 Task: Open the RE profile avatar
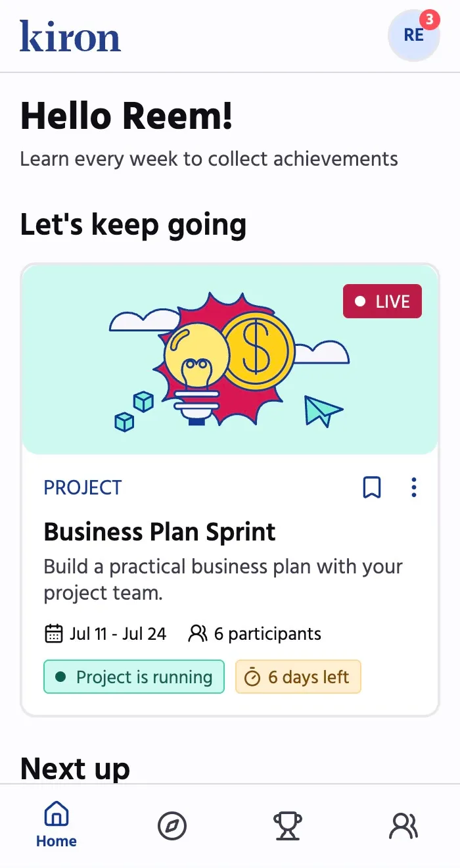point(413,36)
